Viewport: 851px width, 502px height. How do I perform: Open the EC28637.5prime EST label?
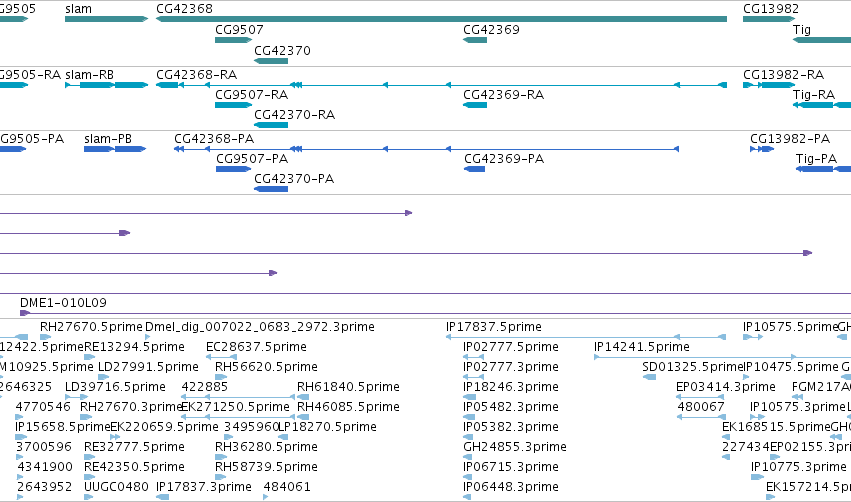click(256, 347)
